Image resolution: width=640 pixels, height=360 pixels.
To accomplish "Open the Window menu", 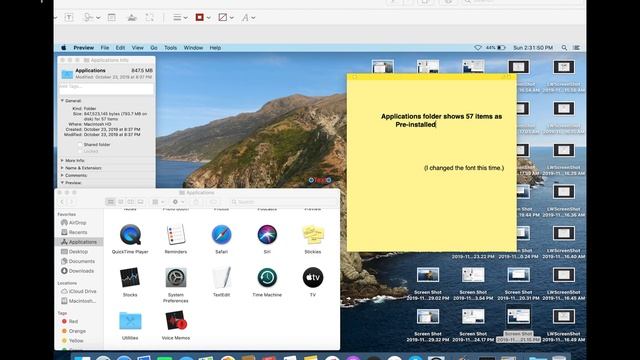I will 193,48.
